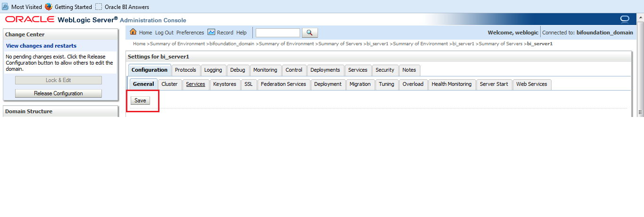Click the Release Configuration button

coord(59,93)
